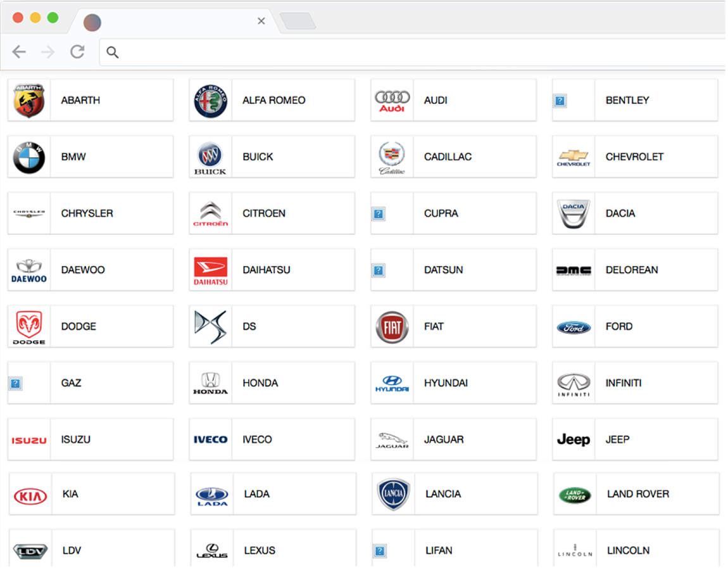Click the LDV badge logo
This screenshot has height=570, width=728.
(30, 552)
